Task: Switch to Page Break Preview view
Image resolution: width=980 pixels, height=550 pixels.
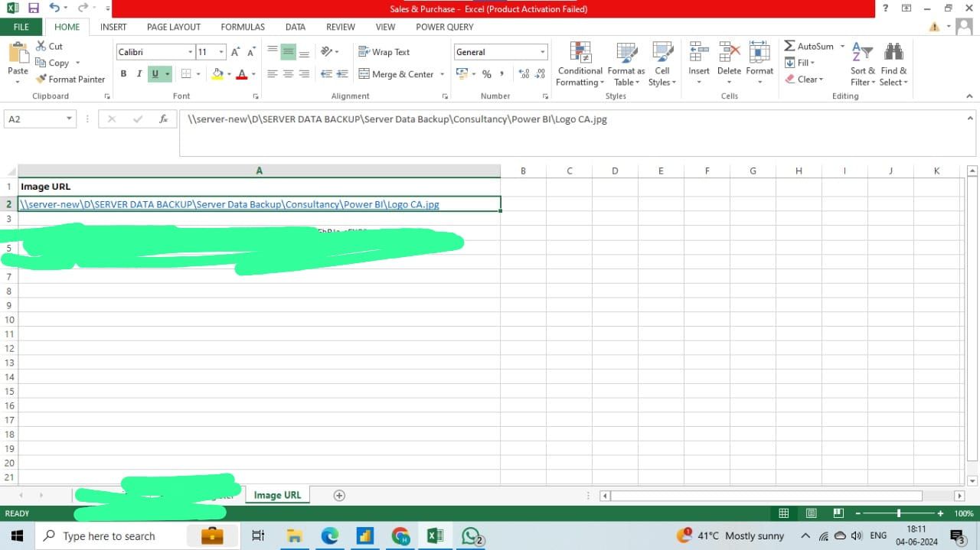Action: point(838,513)
